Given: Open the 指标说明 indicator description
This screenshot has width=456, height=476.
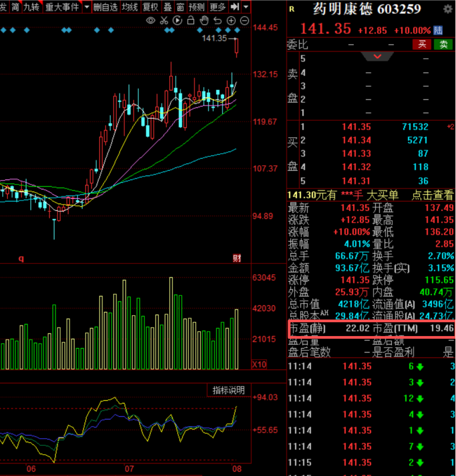Looking at the screenshot, I should pyautogui.click(x=229, y=390).
